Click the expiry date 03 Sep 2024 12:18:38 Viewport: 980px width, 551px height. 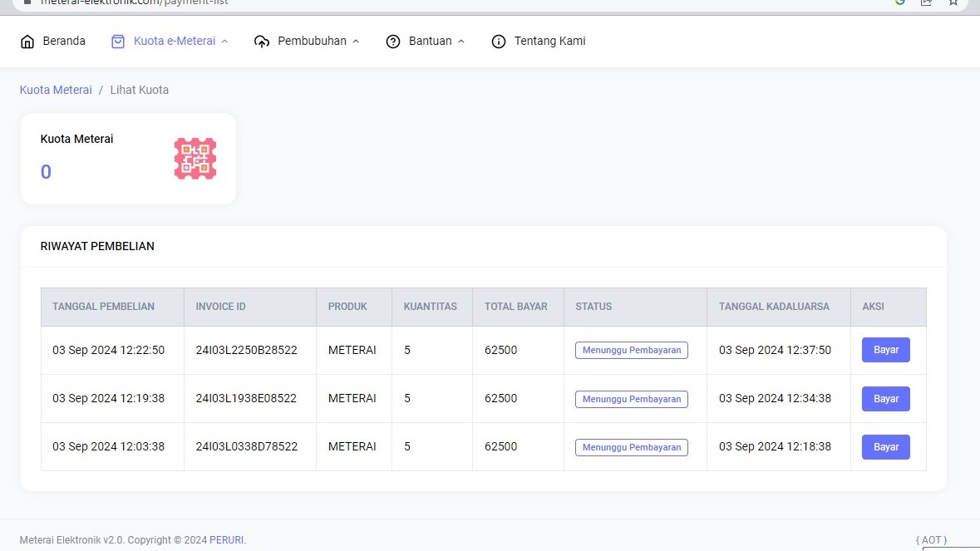click(775, 446)
